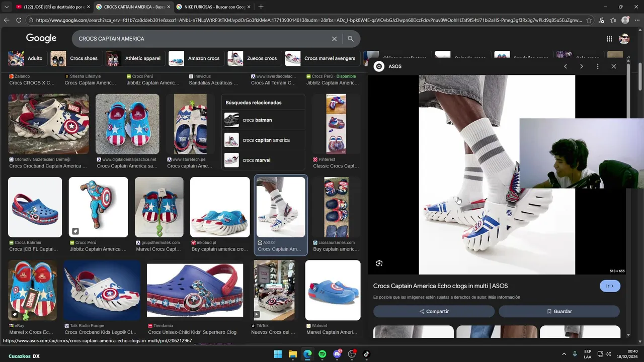Select the highlighted ASOS result thumbnail
The height and width of the screenshot is (362, 644).
pyautogui.click(x=281, y=207)
